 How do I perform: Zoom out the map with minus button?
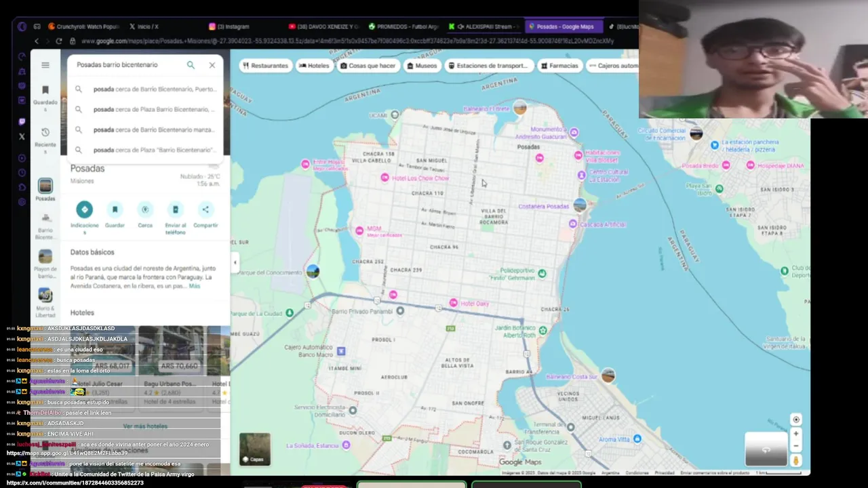[x=796, y=446]
